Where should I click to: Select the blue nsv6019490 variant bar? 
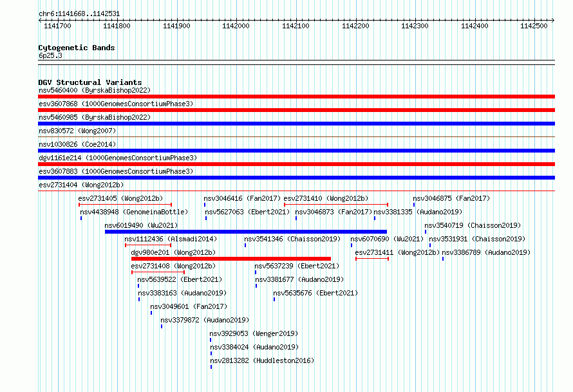[x=245, y=232]
